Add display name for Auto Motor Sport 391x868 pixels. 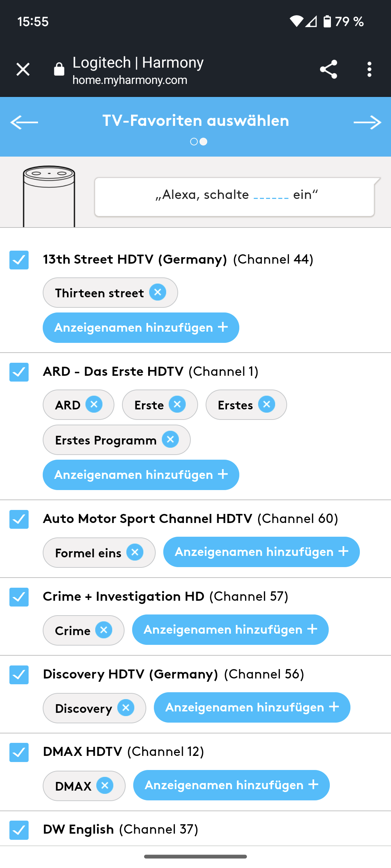[261, 552]
